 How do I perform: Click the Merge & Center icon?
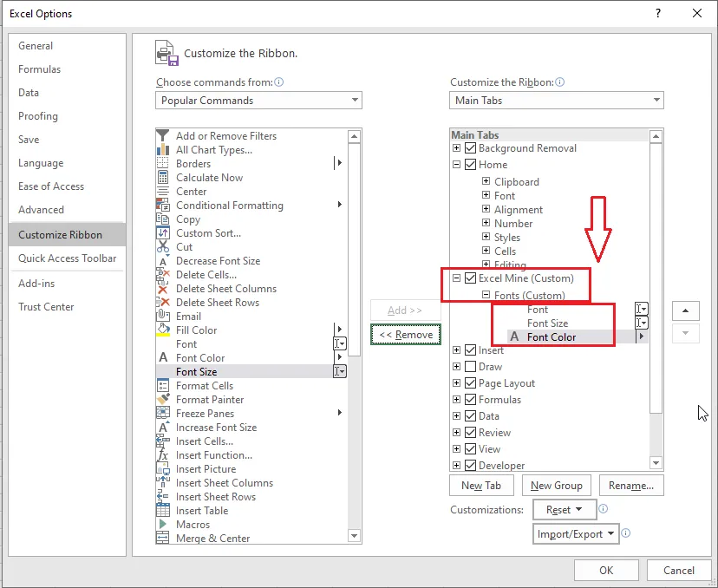click(162, 538)
